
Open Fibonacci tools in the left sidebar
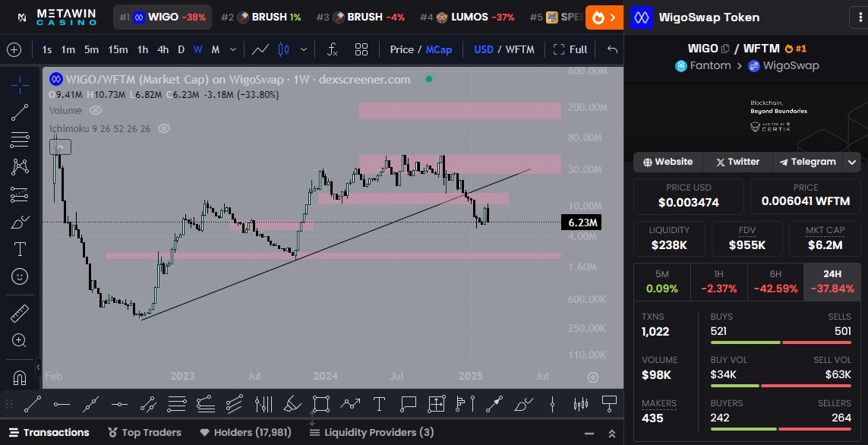click(20, 140)
